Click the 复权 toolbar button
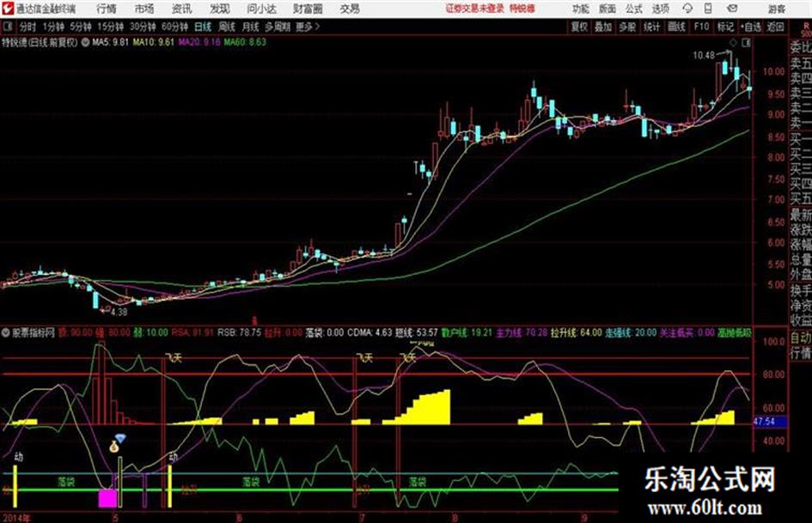 point(579,27)
